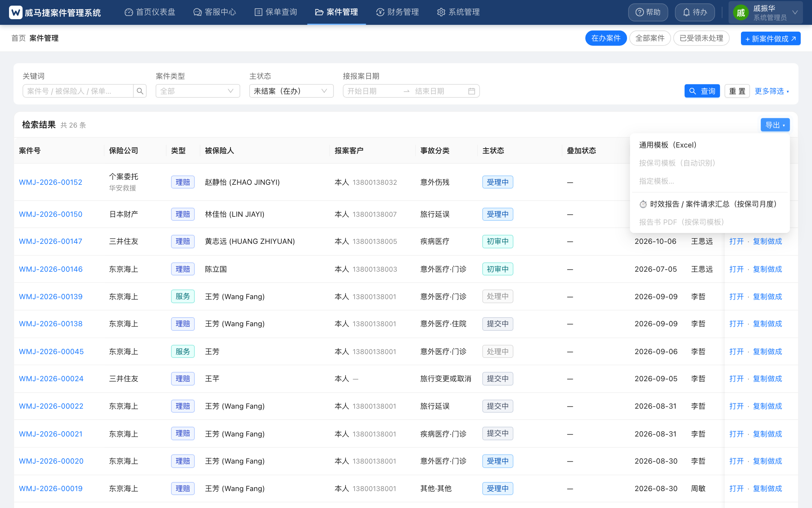The height and width of the screenshot is (508, 812).
Task: Click the W logo icon in header
Action: (x=16, y=12)
